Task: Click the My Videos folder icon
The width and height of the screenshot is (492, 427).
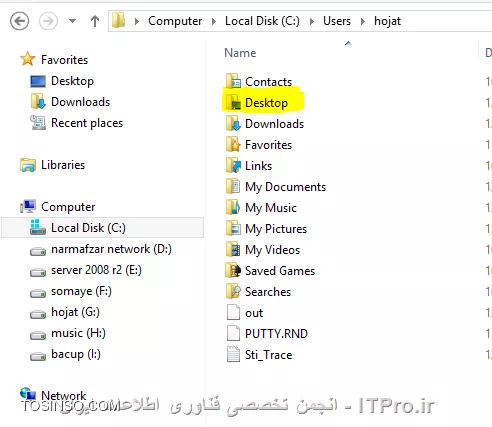Action: coord(233,249)
